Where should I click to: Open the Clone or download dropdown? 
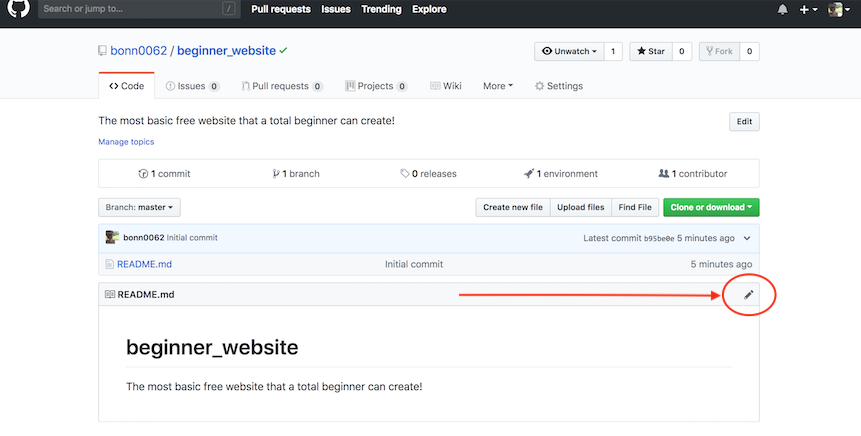click(x=711, y=207)
